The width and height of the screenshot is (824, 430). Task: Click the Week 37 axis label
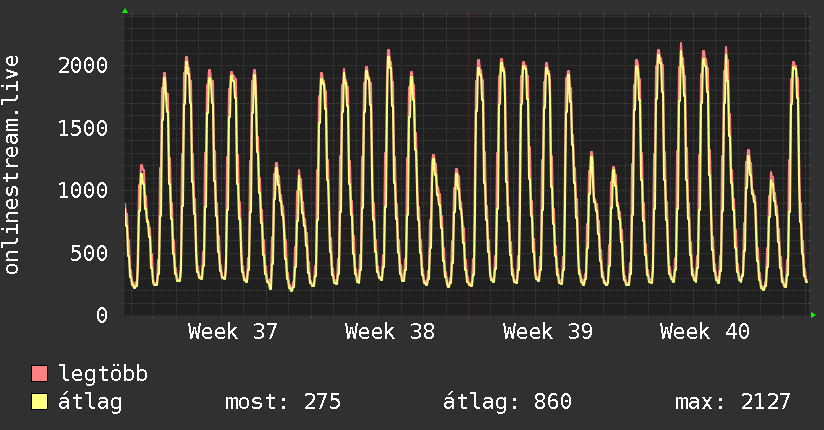[232, 332]
